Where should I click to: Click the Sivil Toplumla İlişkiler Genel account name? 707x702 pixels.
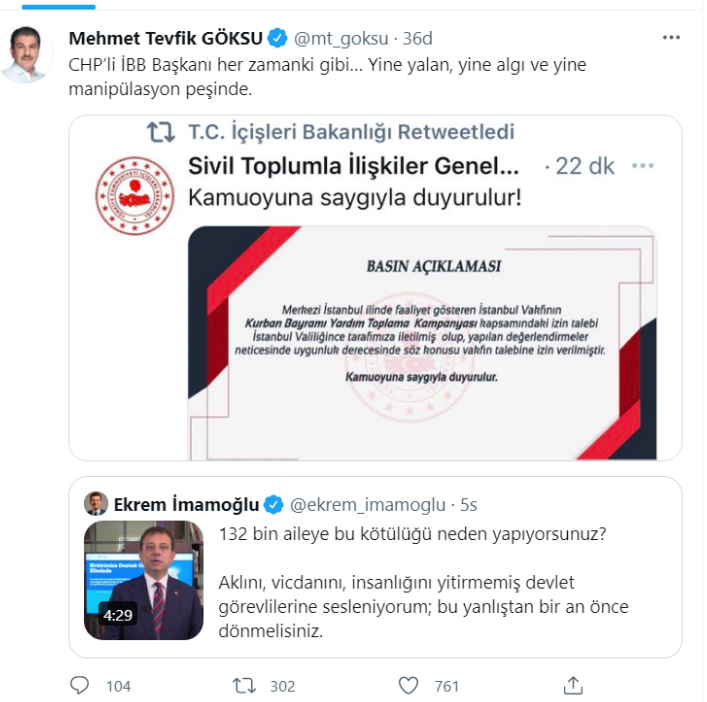tap(354, 166)
